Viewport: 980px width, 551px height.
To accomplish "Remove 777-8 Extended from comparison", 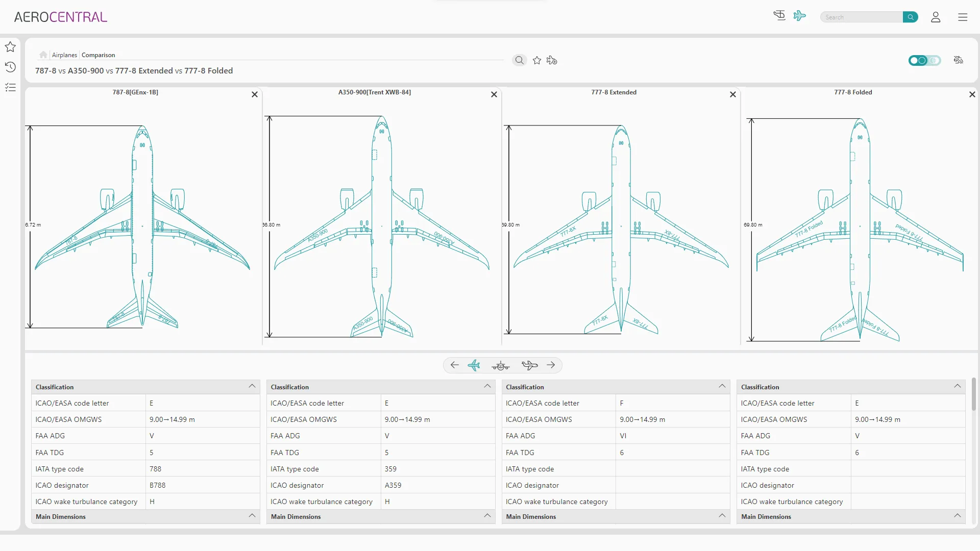I will [733, 94].
